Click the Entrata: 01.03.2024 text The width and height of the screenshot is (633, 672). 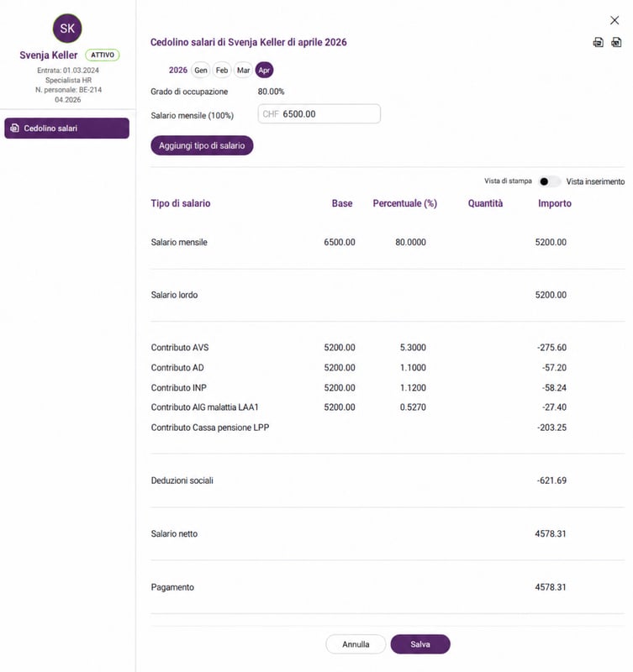point(68,71)
